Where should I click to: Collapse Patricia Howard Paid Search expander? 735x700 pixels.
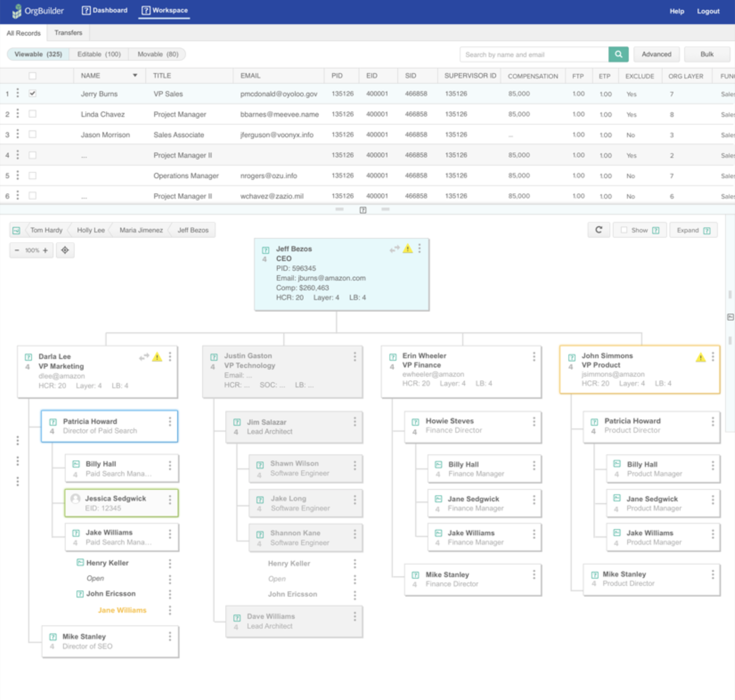coord(53,422)
